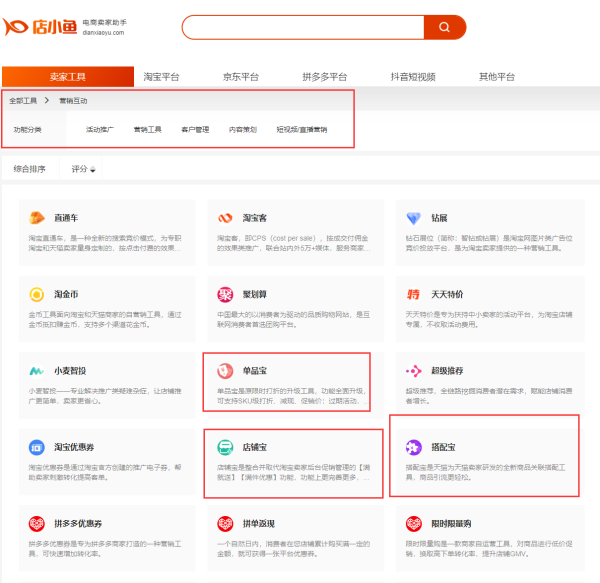
Task: Open the 淘宝优惠券 title
Action: [74, 447]
